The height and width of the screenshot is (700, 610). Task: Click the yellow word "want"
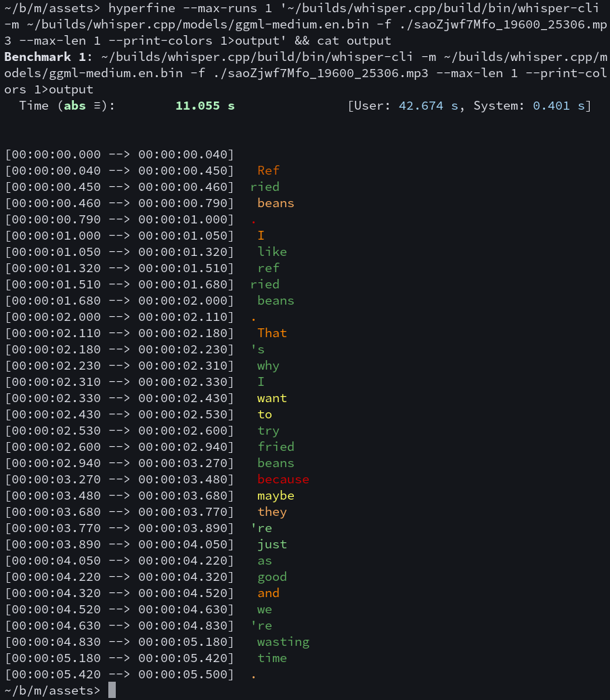(x=272, y=398)
